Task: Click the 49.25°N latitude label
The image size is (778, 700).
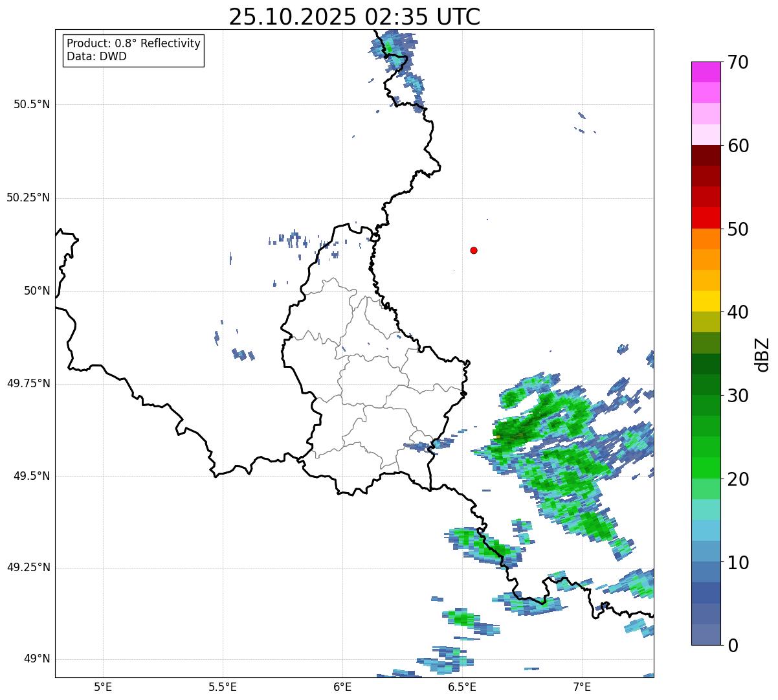Action: pyautogui.click(x=28, y=567)
